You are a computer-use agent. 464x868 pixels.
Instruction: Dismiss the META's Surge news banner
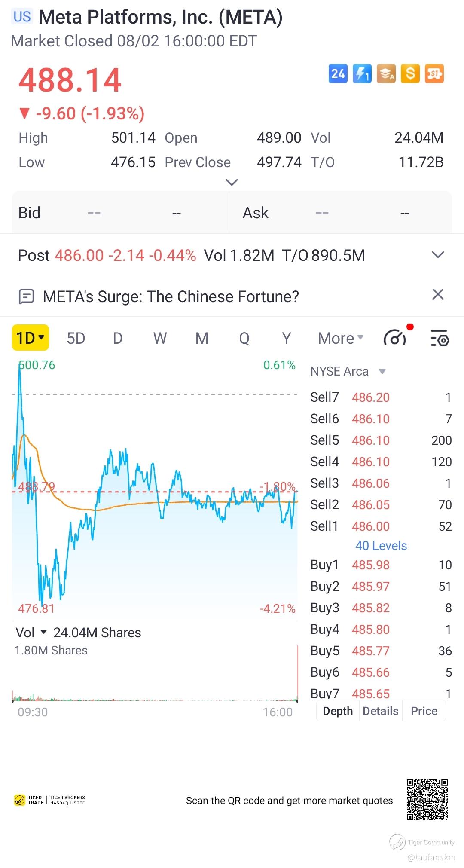pos(438,295)
